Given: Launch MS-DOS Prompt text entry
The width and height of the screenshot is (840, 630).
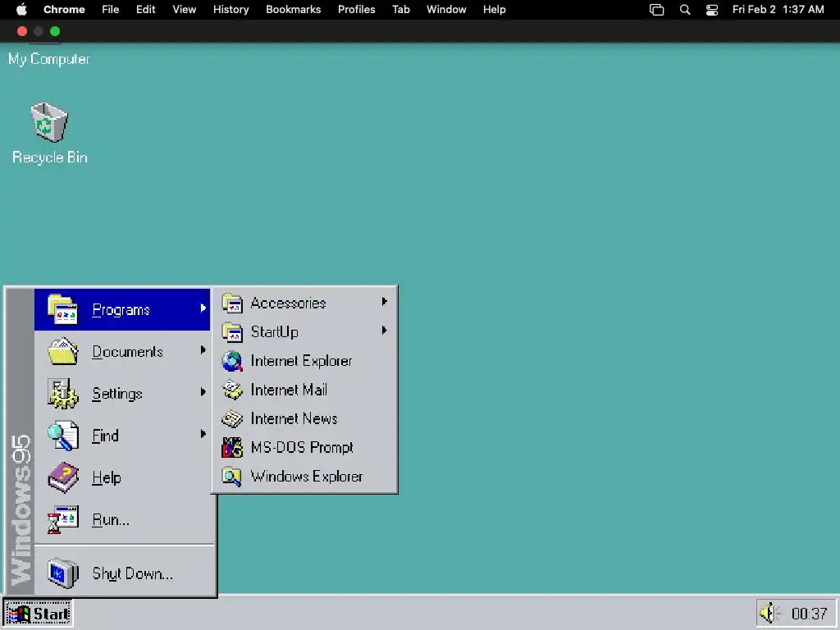Looking at the screenshot, I should [x=302, y=447].
